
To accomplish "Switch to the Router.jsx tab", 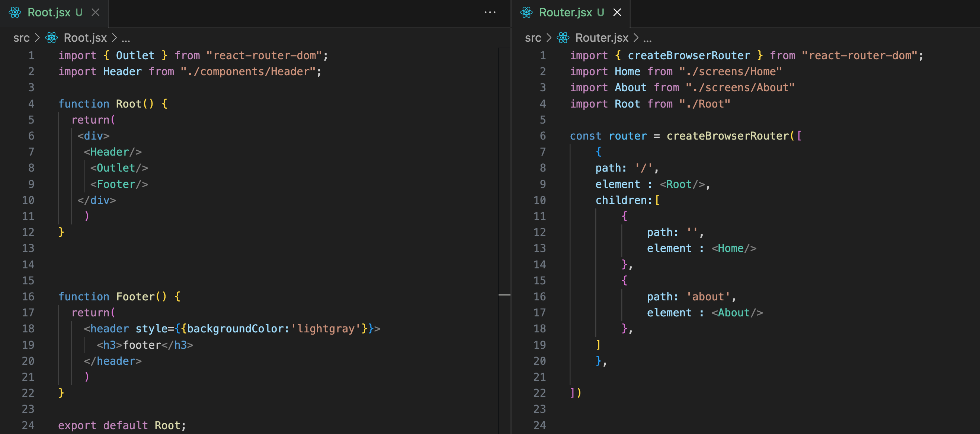I will click(x=565, y=13).
